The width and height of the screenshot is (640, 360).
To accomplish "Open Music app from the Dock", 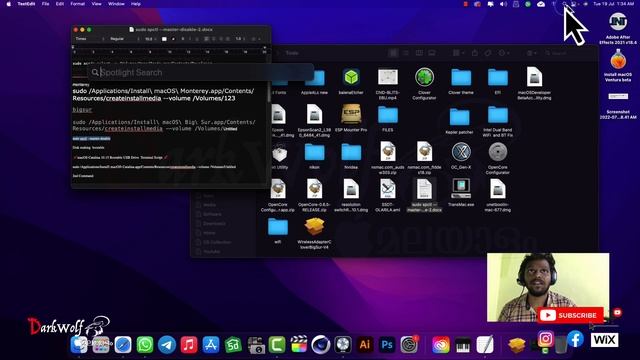I will pyautogui.click(x=189, y=345).
